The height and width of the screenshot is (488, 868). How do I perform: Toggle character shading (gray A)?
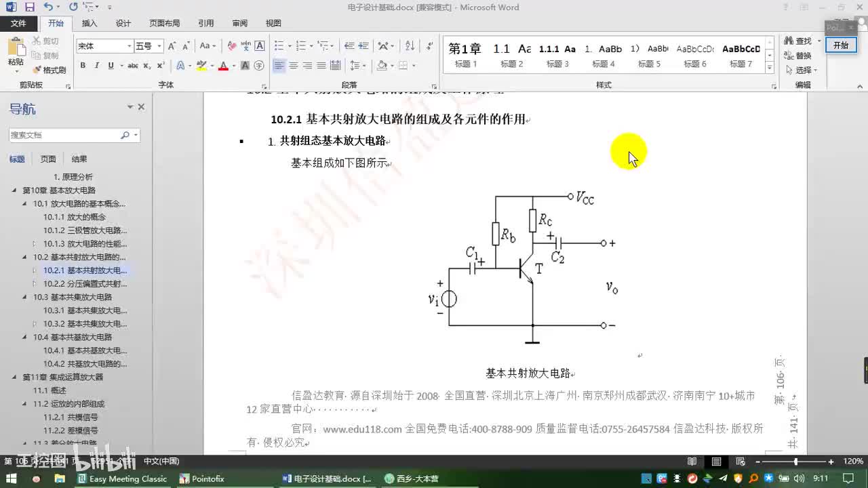tap(245, 66)
